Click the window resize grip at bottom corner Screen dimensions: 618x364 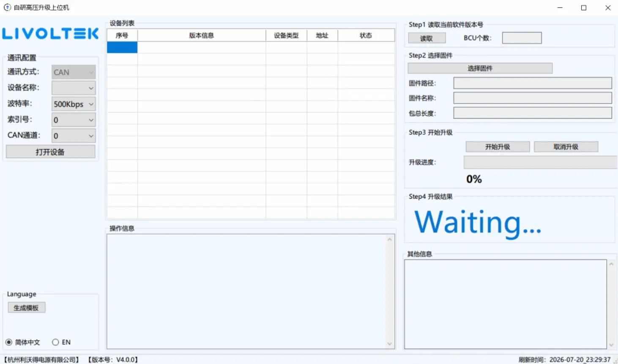pos(615,361)
